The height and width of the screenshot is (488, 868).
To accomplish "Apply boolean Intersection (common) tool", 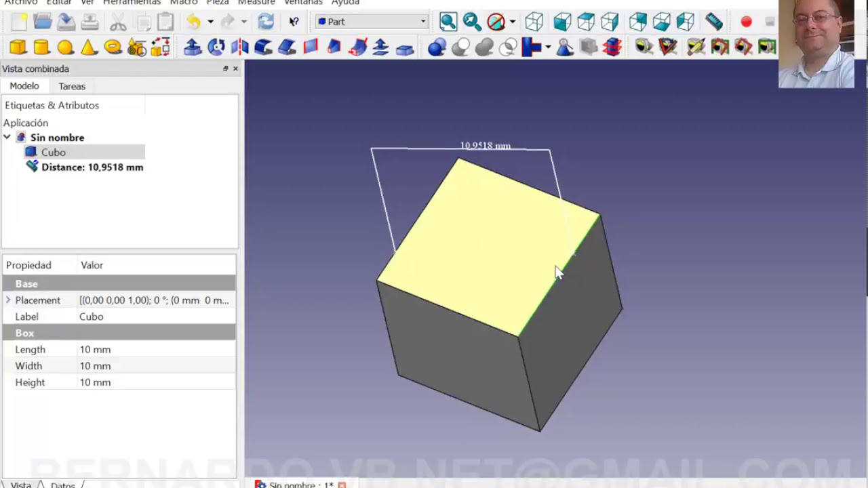I will point(508,47).
